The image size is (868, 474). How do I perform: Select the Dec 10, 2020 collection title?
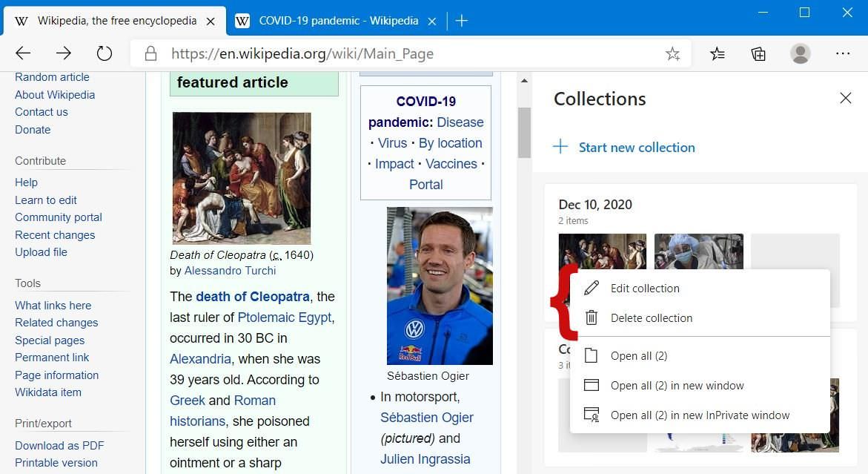point(595,204)
